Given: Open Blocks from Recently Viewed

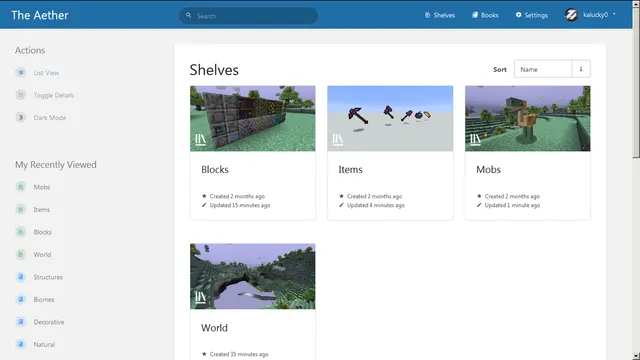Looking at the screenshot, I should (42, 232).
